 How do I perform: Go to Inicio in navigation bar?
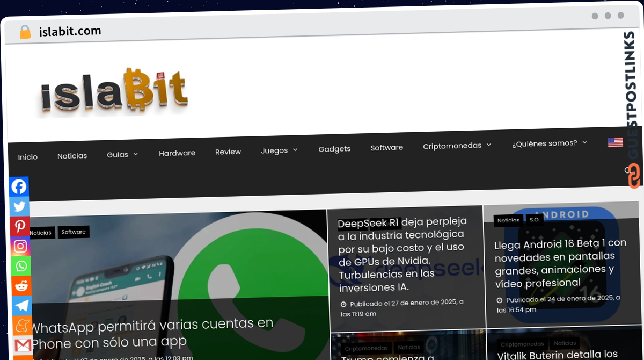click(x=28, y=157)
